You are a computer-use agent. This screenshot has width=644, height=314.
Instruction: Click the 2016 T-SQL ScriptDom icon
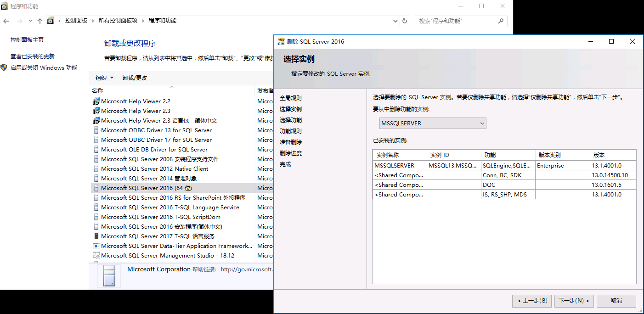[96, 217]
